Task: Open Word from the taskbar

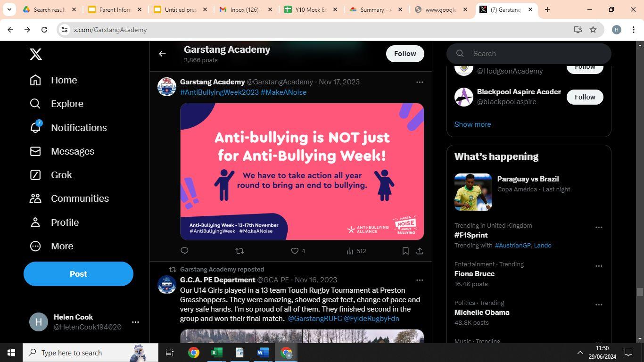Action: pyautogui.click(x=263, y=353)
